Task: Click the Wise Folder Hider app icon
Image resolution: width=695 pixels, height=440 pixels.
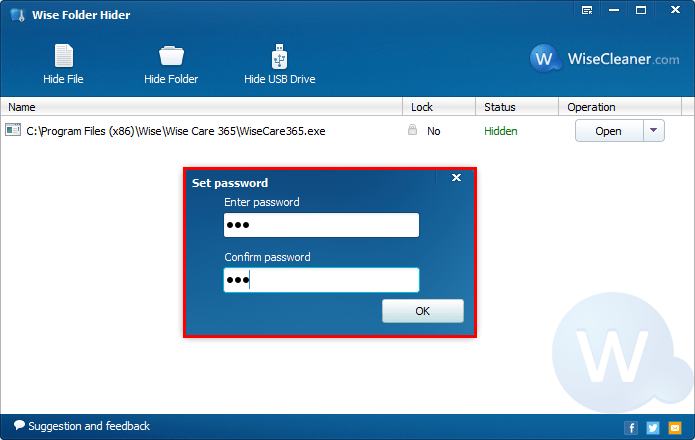Action: click(x=18, y=15)
